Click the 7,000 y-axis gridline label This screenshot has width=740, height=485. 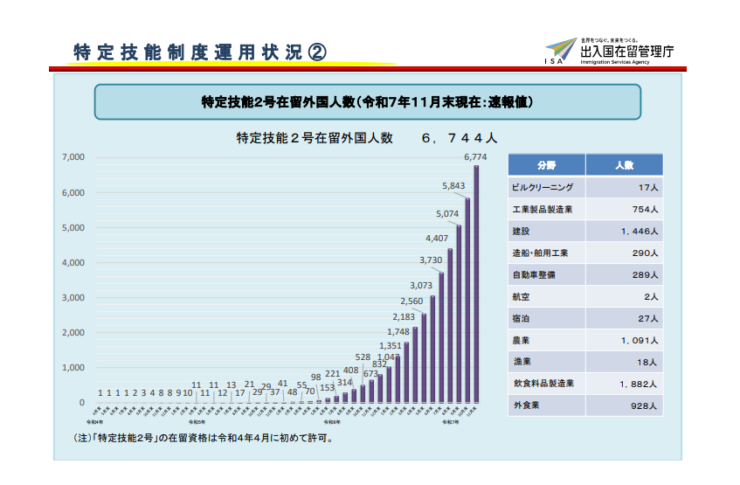73,157
